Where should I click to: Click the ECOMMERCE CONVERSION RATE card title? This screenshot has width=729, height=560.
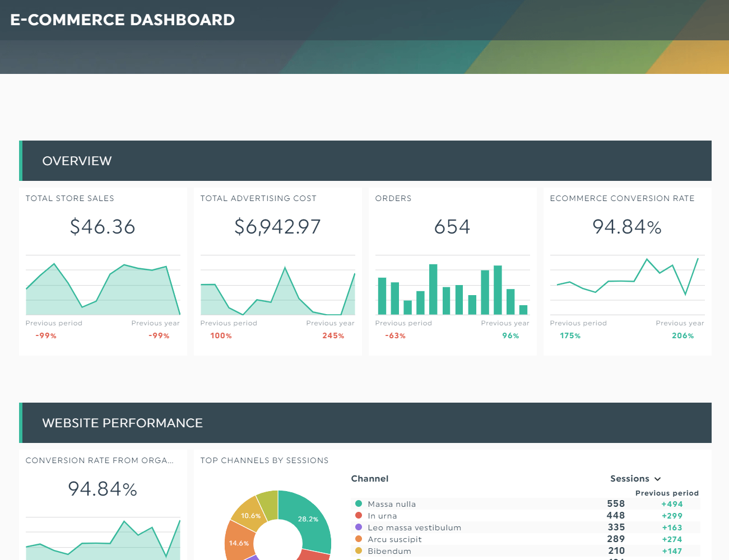coord(622,198)
